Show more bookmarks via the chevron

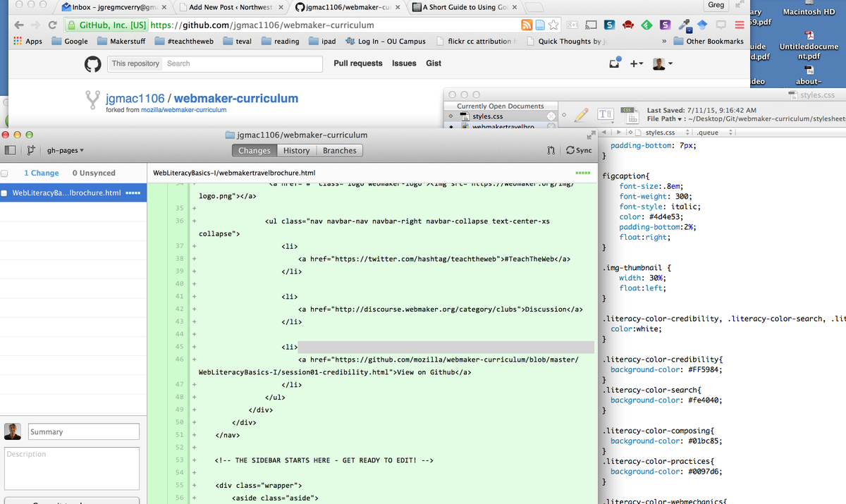coord(666,42)
